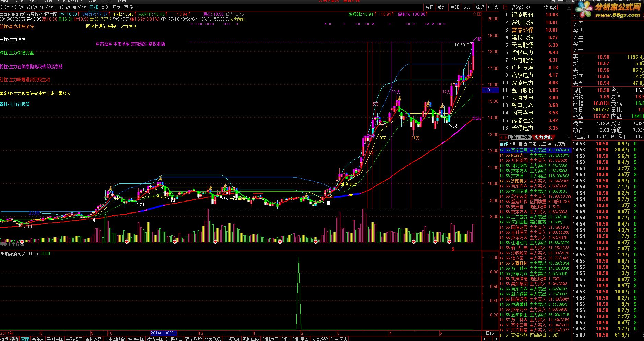Select the 布林趋势 indicator tab
Screen dimensions: 644x341
click(x=93, y=339)
